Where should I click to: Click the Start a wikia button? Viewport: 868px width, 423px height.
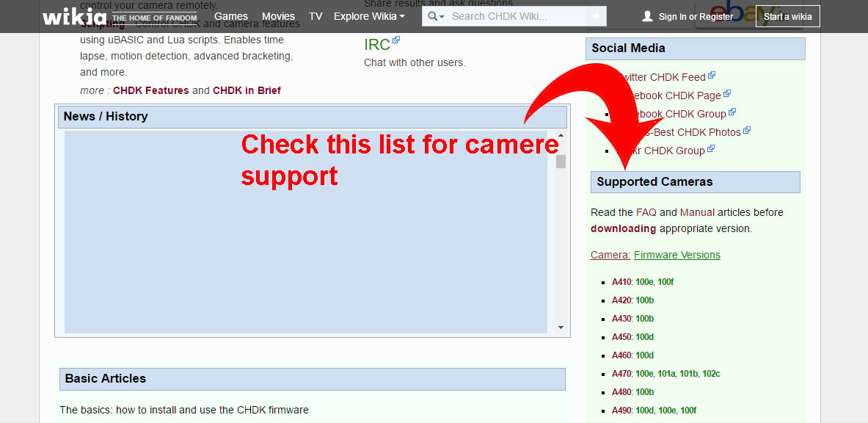click(788, 16)
